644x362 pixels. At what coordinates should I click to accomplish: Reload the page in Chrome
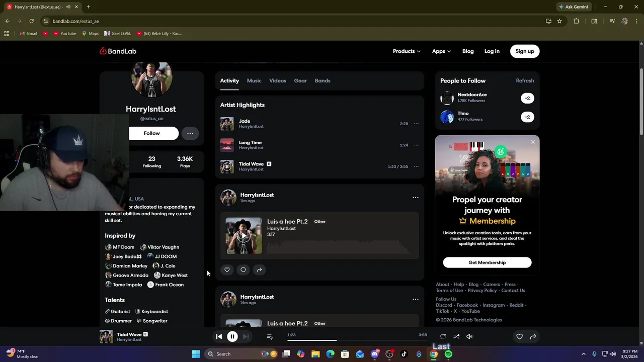31,21
